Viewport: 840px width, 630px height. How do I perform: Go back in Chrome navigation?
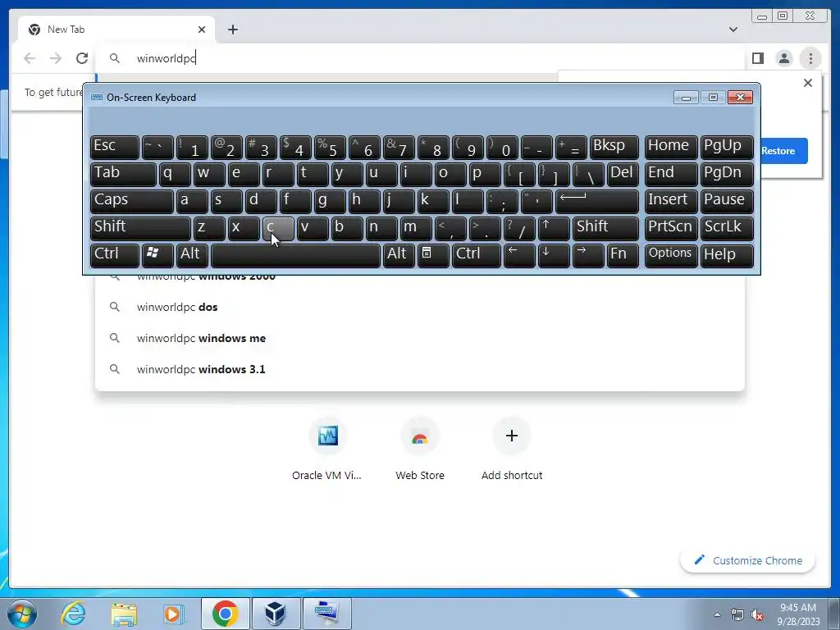30,58
